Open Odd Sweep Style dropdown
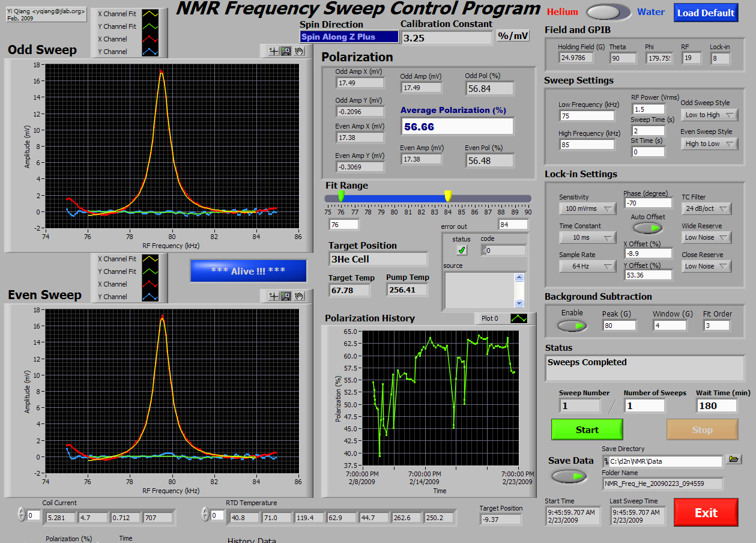The width and height of the screenshot is (756, 543). (709, 115)
